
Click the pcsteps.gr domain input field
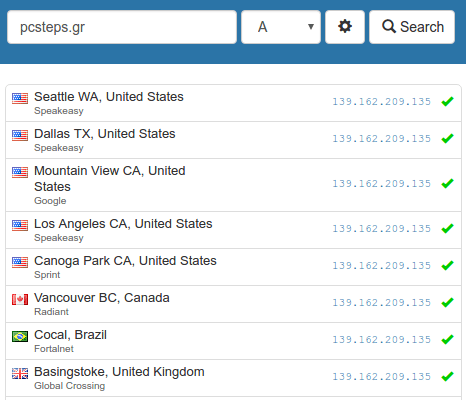[122, 27]
